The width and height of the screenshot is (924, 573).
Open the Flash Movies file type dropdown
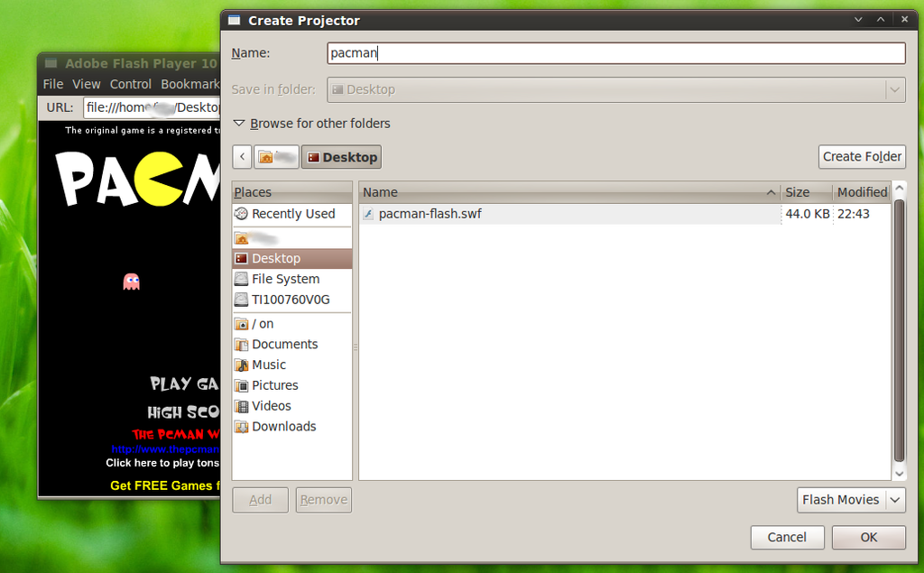(x=852, y=500)
